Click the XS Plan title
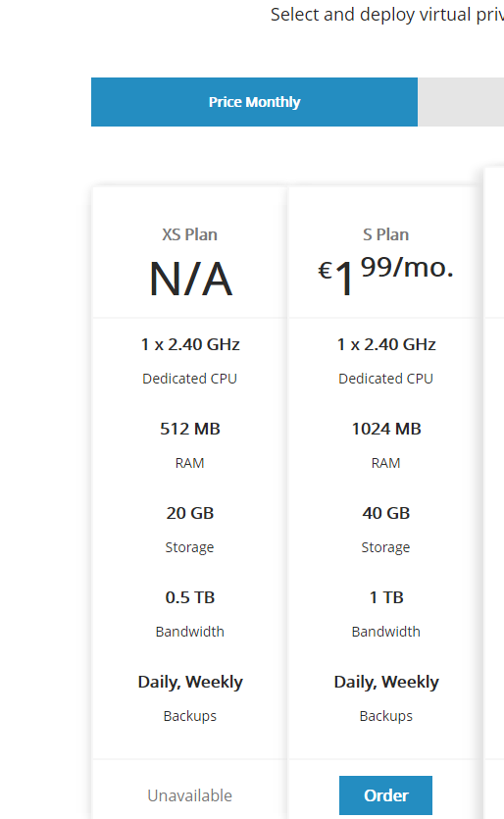This screenshot has height=819, width=504. coord(189,234)
